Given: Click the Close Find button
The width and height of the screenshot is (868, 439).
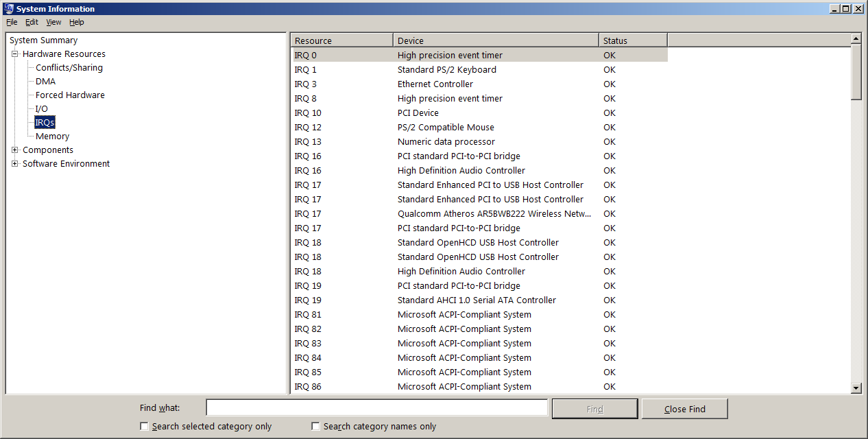Looking at the screenshot, I should [684, 409].
